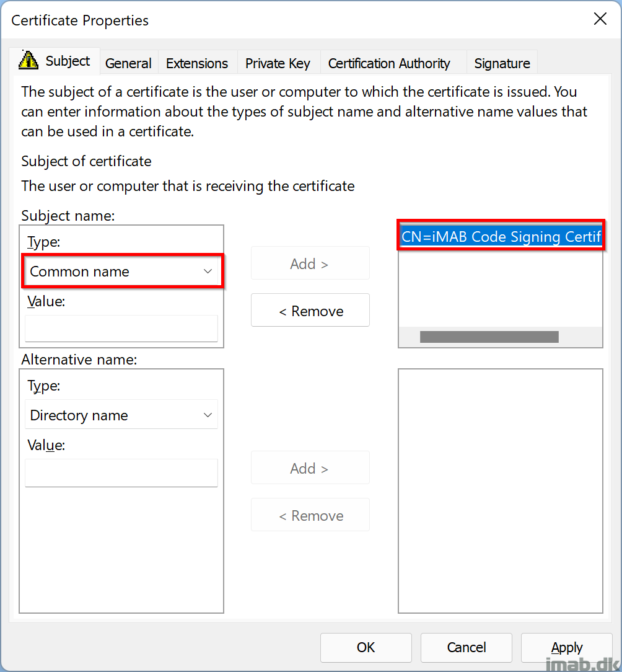622x672 pixels.
Task: Open the Signature tab
Action: pos(502,63)
